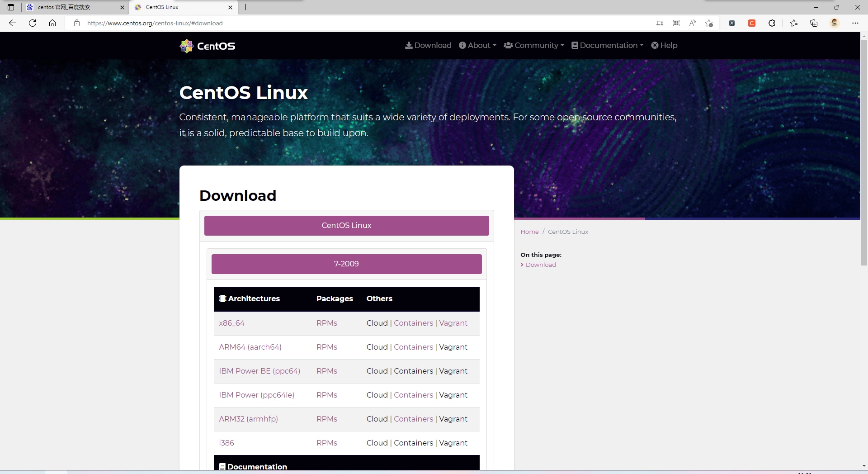Viewport: 868px width, 474px height.
Task: Add page to favorites star icon
Action: coord(709,23)
